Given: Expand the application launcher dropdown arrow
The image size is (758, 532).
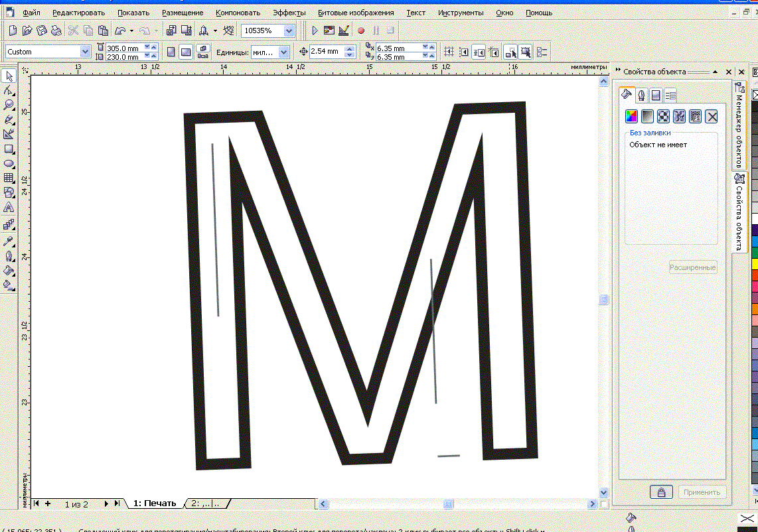Looking at the screenshot, I should pyautogui.click(x=215, y=31).
